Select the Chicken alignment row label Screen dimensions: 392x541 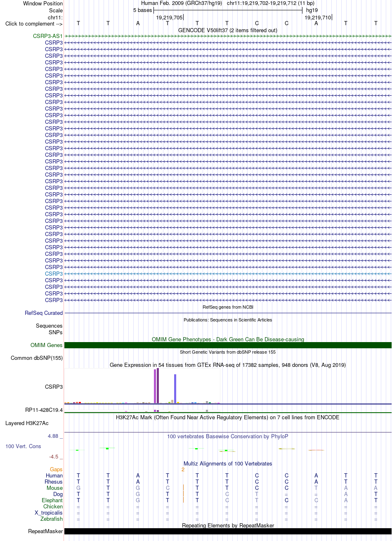pyautogui.click(x=53, y=506)
